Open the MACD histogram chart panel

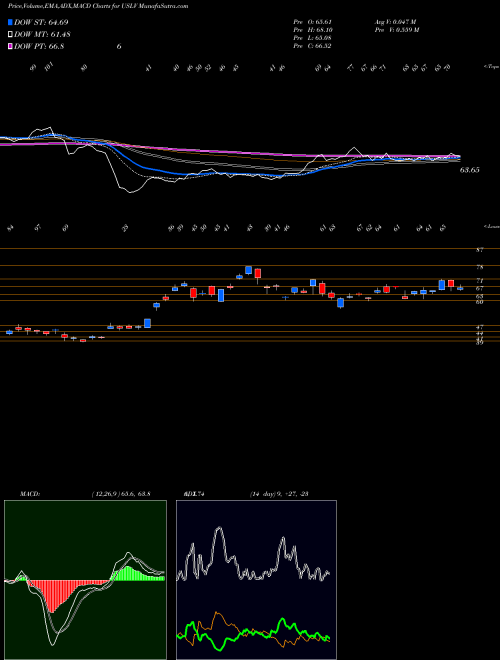coord(85,580)
